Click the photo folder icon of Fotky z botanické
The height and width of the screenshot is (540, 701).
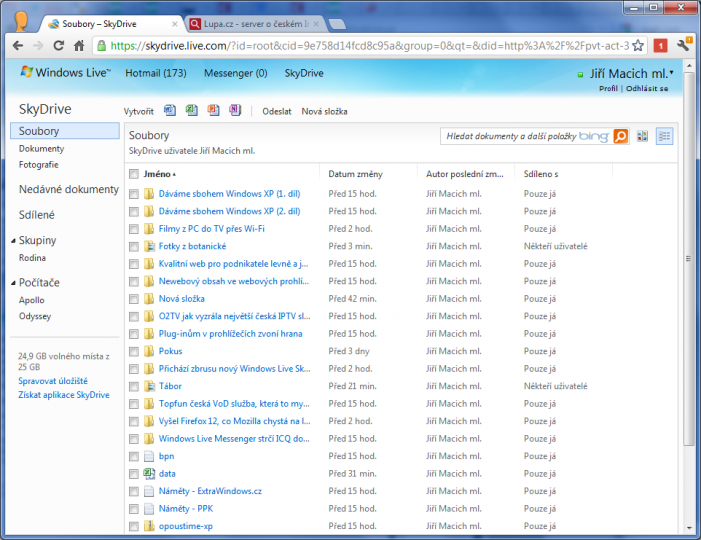149,246
